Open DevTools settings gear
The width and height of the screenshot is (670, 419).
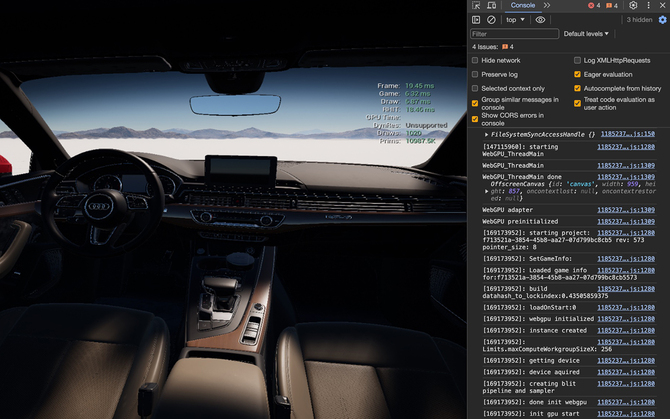click(633, 5)
